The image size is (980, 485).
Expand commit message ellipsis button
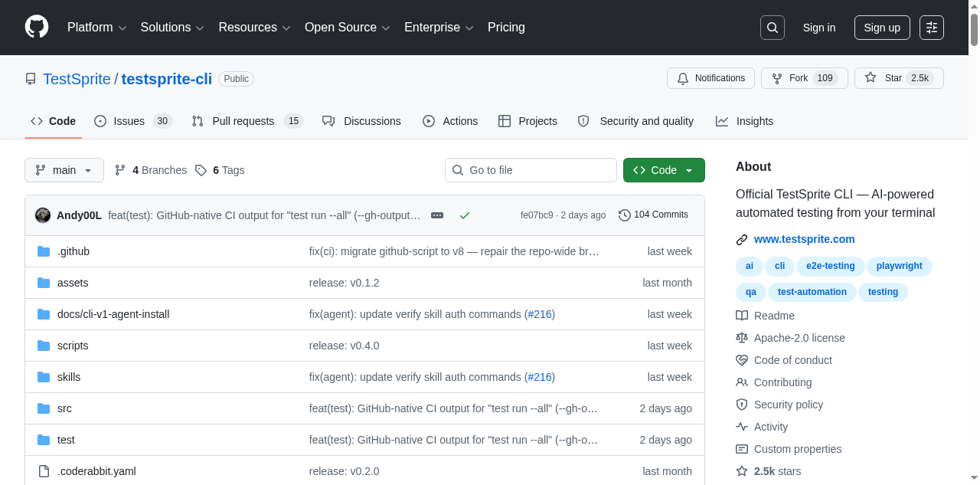point(437,215)
